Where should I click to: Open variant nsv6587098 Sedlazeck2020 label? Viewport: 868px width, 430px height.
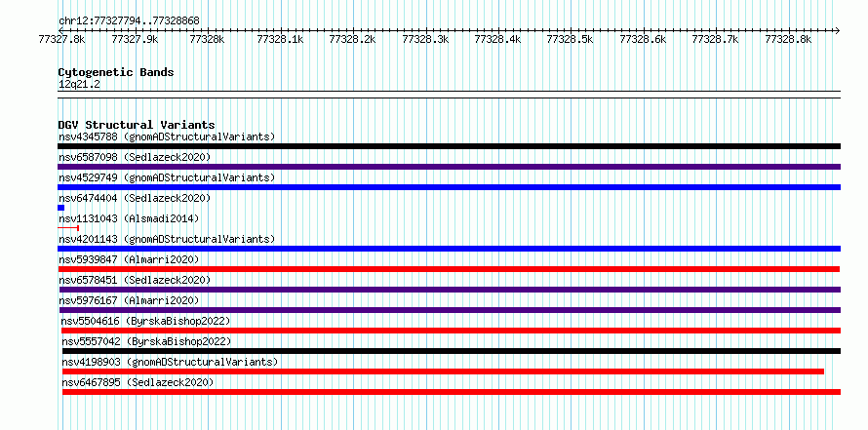click(135, 157)
